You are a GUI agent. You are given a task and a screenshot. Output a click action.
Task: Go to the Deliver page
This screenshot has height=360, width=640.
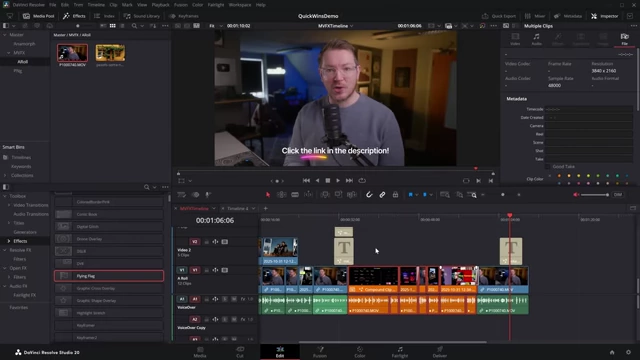[440, 352]
